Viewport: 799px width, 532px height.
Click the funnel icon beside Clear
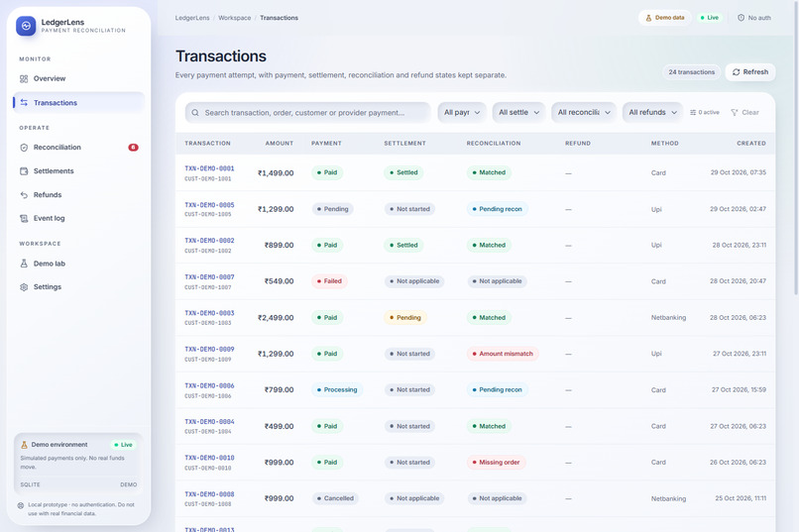[735, 113]
